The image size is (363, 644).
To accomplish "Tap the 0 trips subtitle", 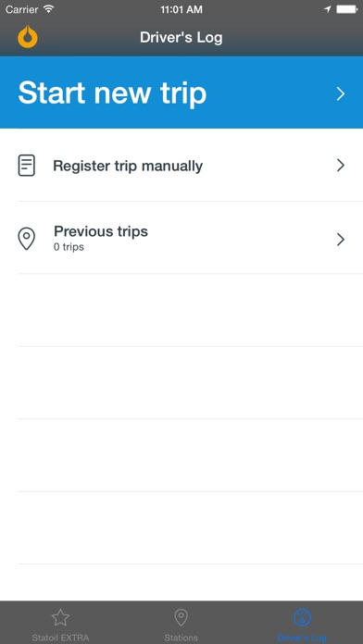I will point(69,247).
